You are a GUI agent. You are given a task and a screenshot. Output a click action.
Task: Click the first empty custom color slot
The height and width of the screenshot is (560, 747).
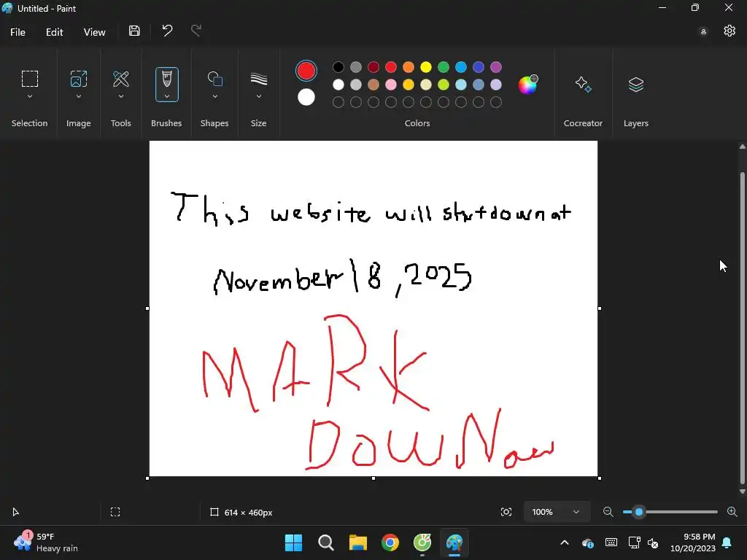[338, 102]
